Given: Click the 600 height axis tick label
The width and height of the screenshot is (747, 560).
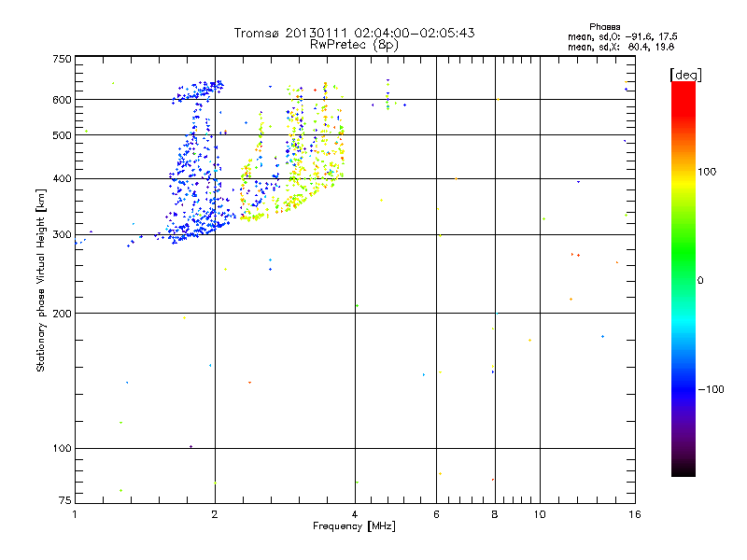Looking at the screenshot, I should tap(62, 100).
